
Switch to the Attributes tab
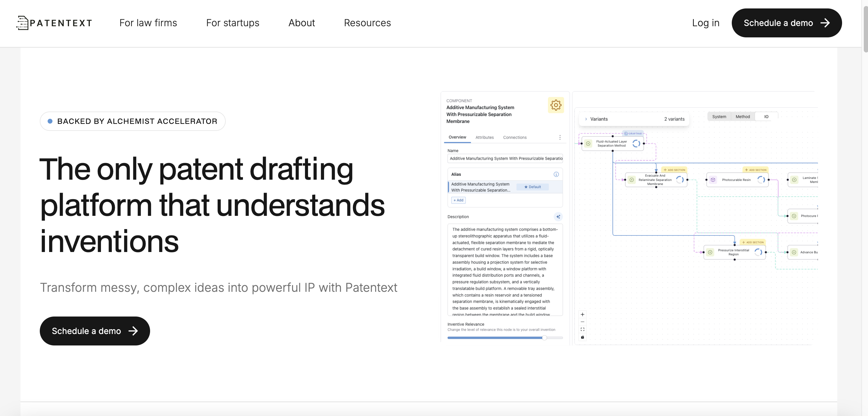click(485, 137)
